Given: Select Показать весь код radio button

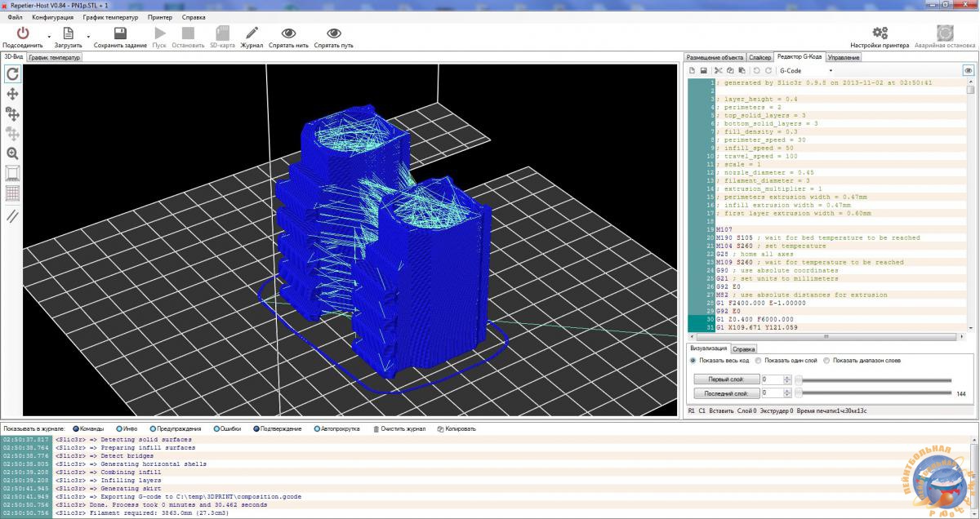Looking at the screenshot, I should (693, 360).
